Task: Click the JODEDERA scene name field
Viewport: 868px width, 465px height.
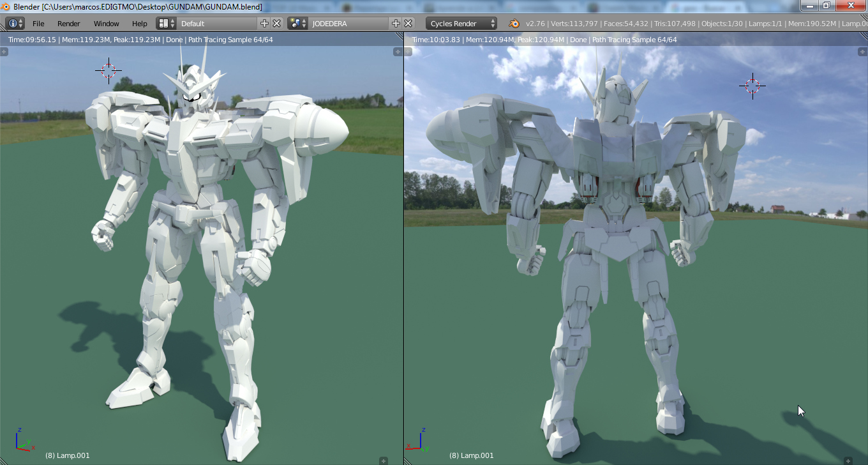Action: (x=348, y=24)
